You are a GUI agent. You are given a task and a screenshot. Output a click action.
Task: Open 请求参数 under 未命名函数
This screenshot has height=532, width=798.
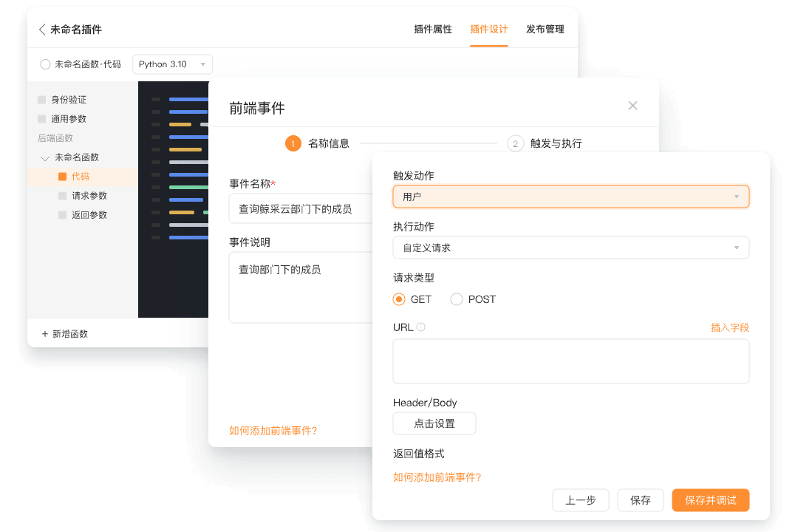point(89,196)
